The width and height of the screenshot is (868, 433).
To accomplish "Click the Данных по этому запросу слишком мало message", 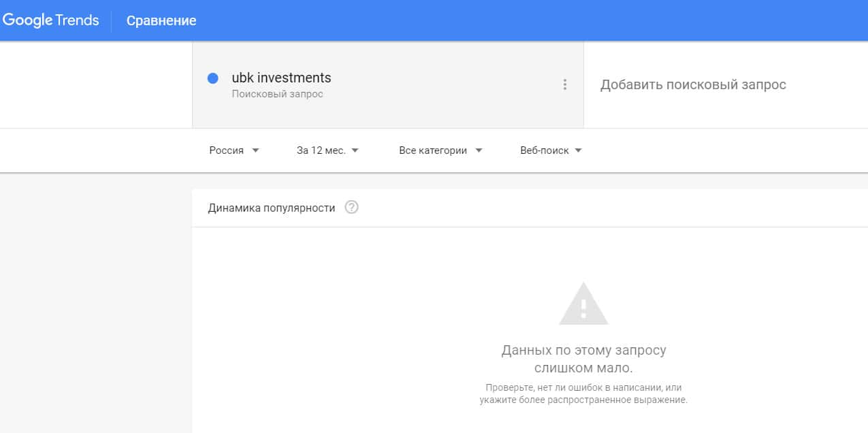I will point(583,359).
